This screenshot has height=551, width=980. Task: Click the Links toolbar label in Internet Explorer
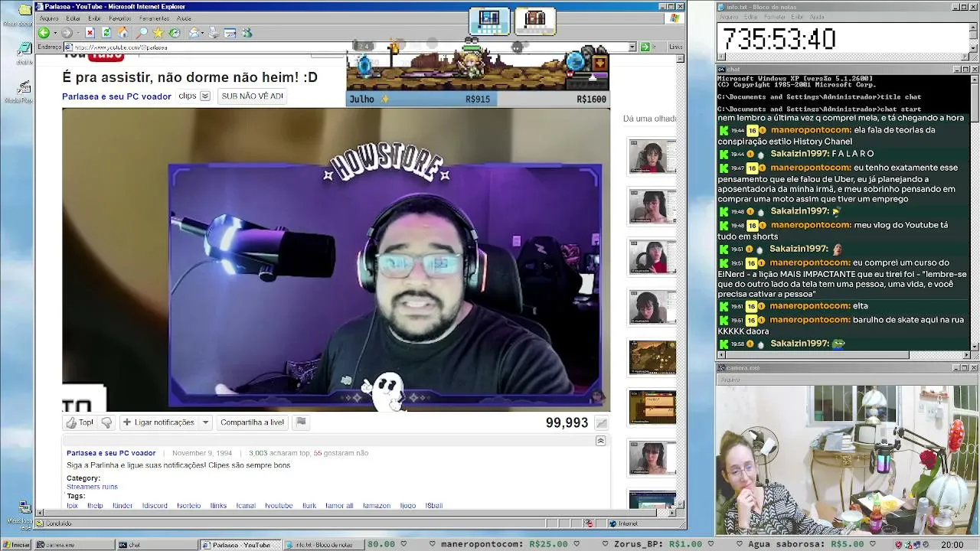[675, 47]
